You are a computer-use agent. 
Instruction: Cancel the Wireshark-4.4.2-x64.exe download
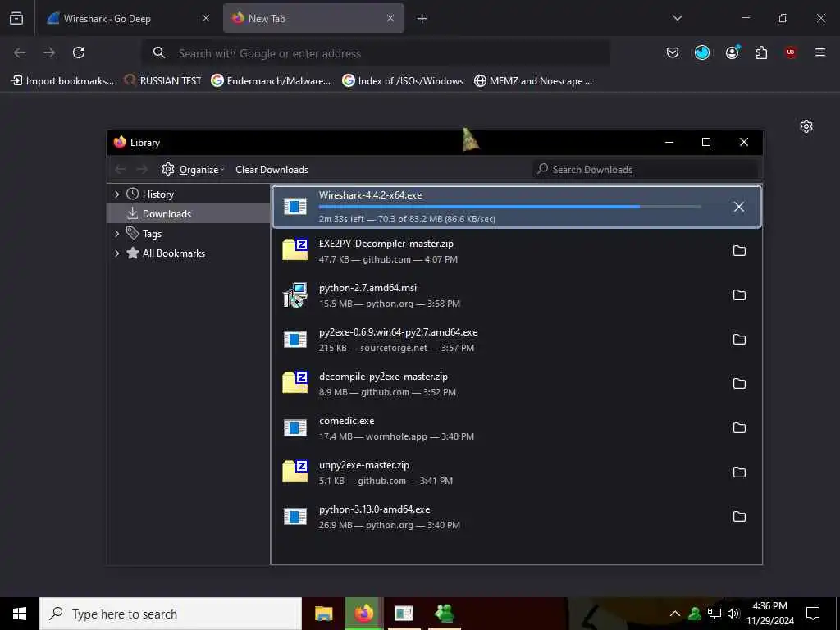point(739,207)
